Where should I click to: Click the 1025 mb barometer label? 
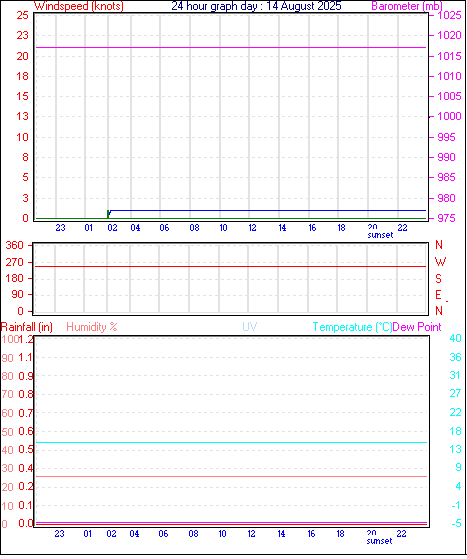tap(449, 15)
